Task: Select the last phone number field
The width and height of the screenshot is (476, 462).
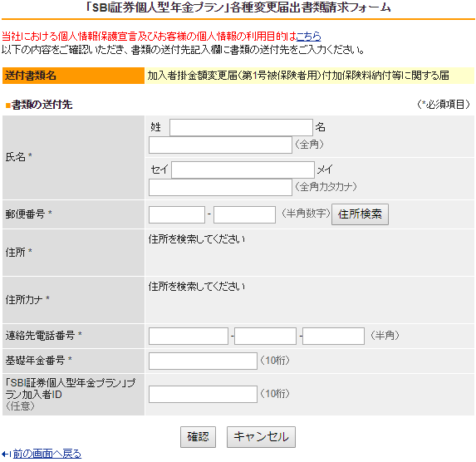Action: click(x=333, y=336)
